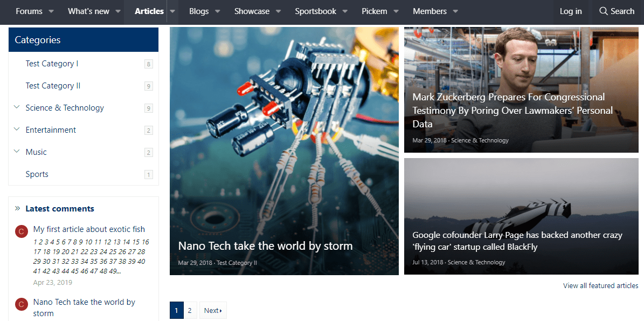Open the Sportsbook dropdown arrow

[x=345, y=11]
